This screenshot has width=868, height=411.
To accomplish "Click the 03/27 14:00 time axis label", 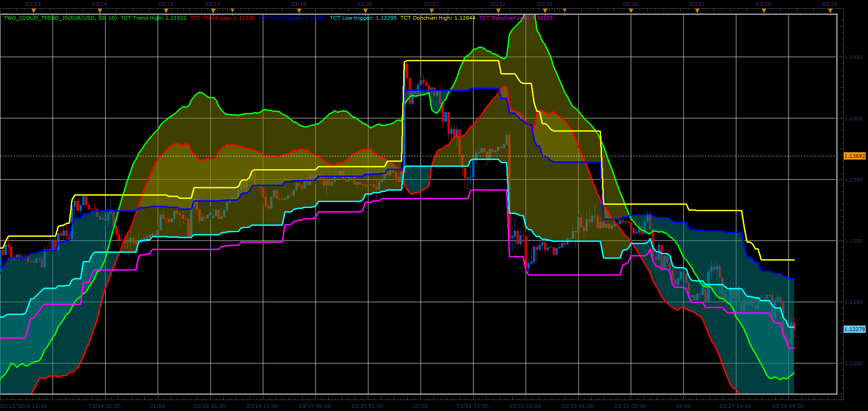I will [735, 406].
